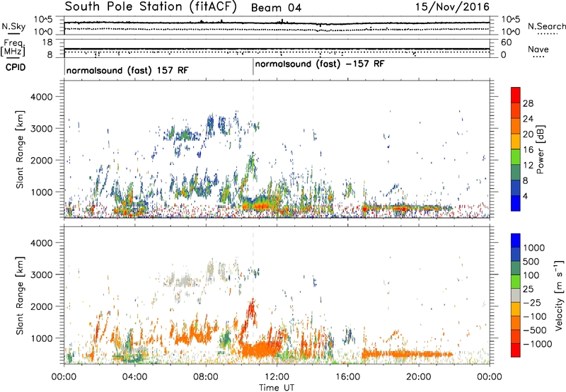Image resolution: width=566 pixels, height=392 pixels.
Task: Click the 'Power [dB]' colorbar title
Action: point(540,149)
